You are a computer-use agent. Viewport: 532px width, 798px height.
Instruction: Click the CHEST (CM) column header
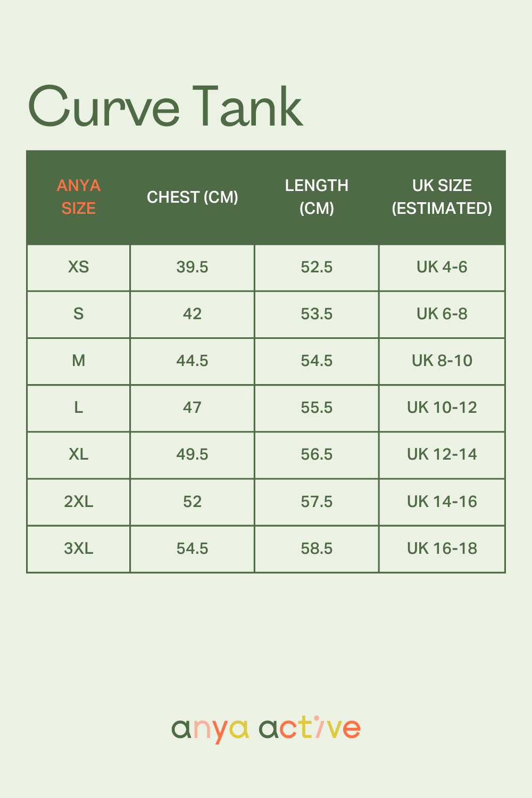tap(192, 197)
